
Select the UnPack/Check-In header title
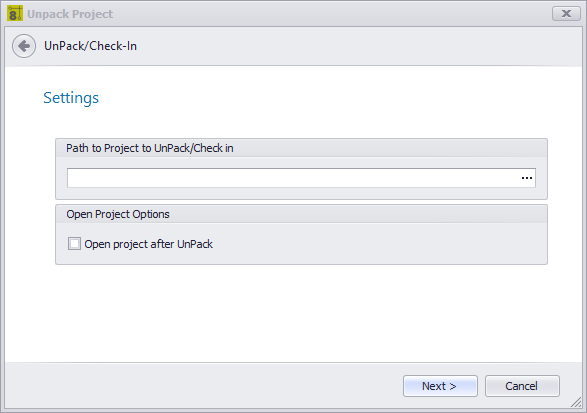[91, 46]
